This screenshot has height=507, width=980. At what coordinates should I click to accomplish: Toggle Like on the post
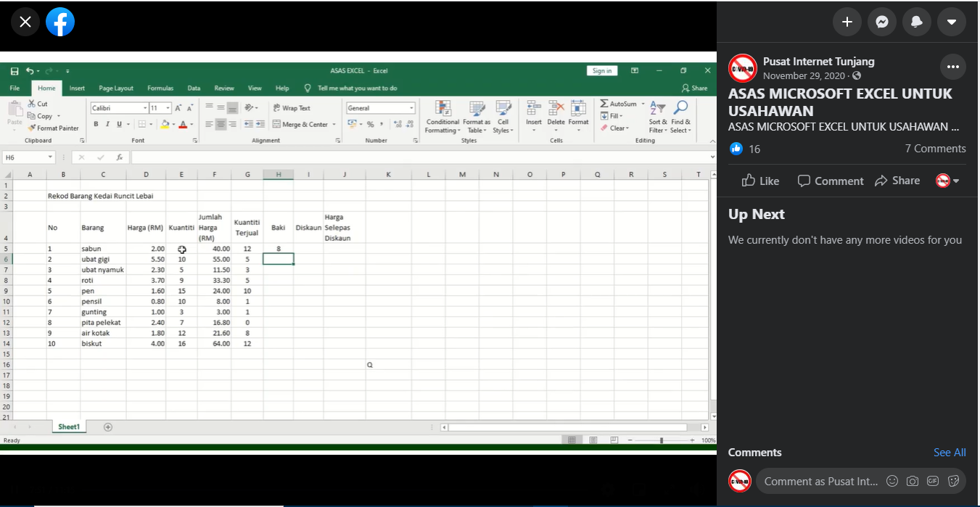point(760,181)
